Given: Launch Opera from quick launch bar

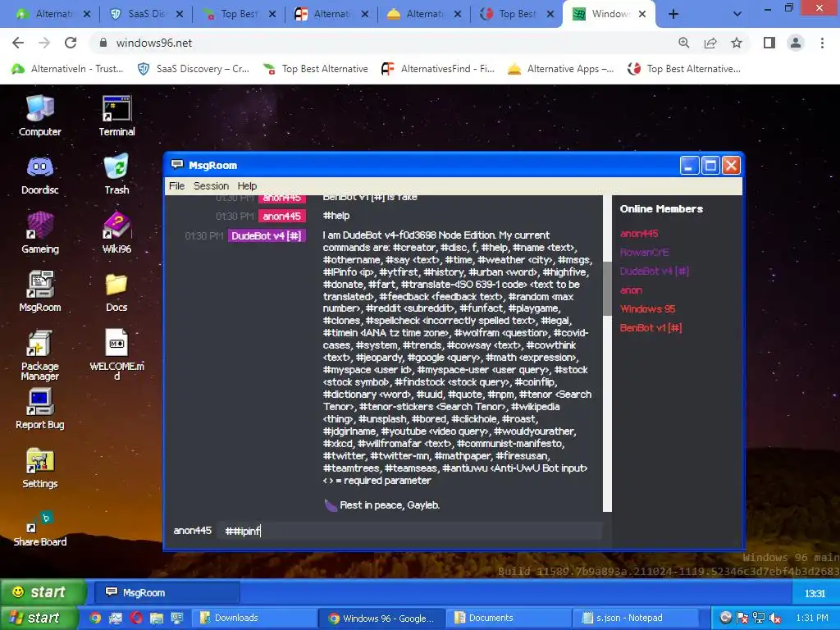Looking at the screenshot, I should click(136, 618).
